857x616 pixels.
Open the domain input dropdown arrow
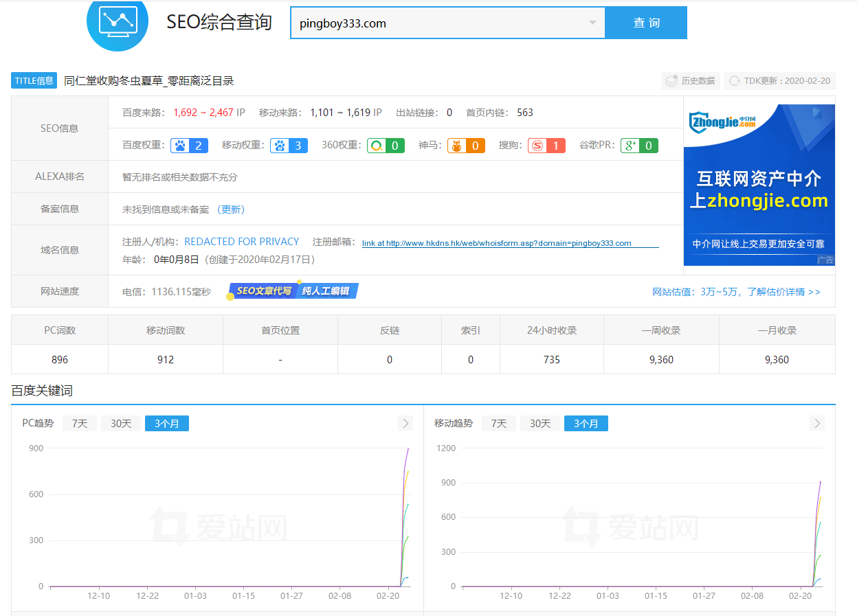pyautogui.click(x=592, y=23)
